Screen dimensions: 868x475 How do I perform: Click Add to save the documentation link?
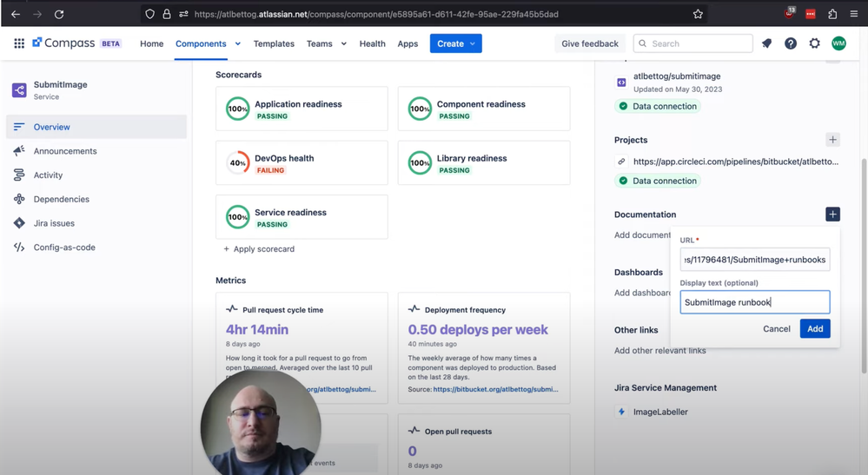pyautogui.click(x=815, y=328)
